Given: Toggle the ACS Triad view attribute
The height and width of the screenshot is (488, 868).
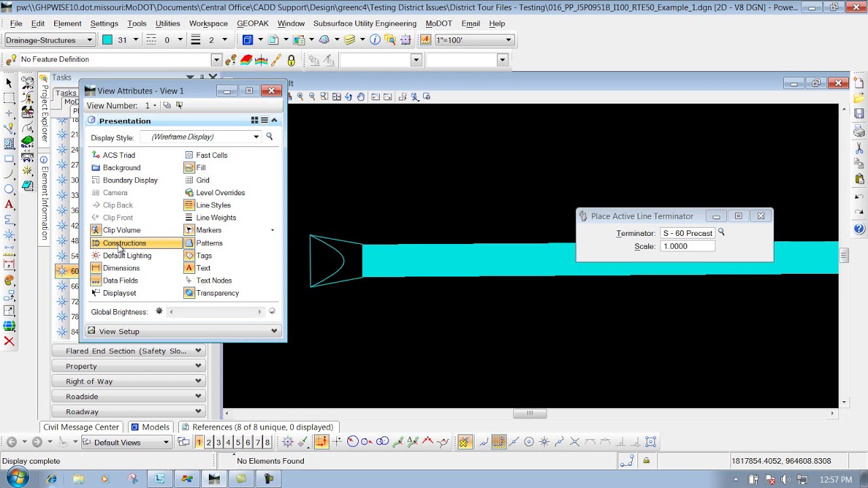Looking at the screenshot, I should tap(113, 155).
